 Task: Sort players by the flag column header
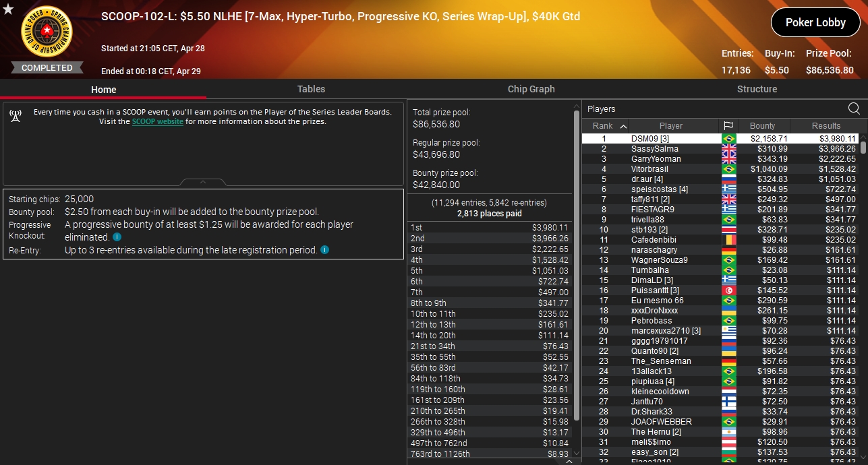[x=728, y=126]
